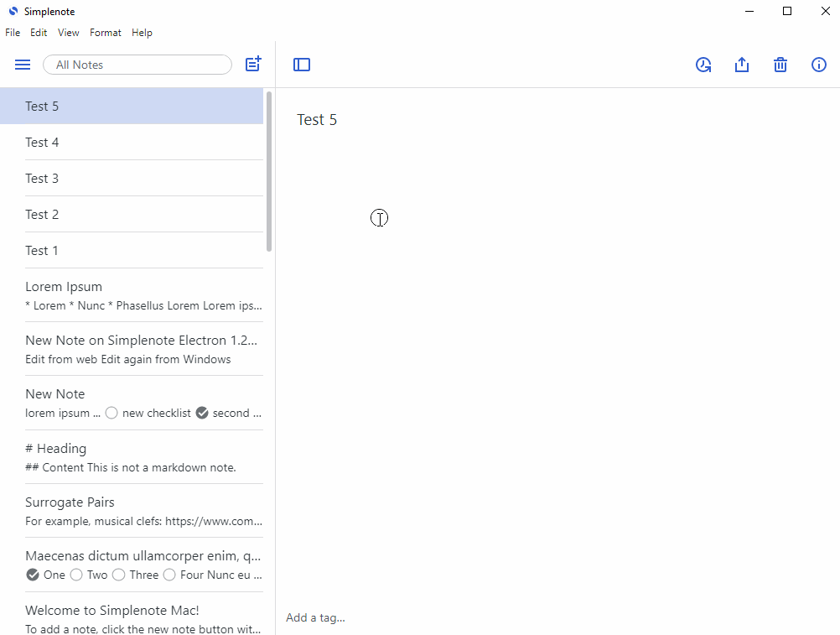
Task: Check the One item in Maecenas note preview
Action: click(33, 575)
